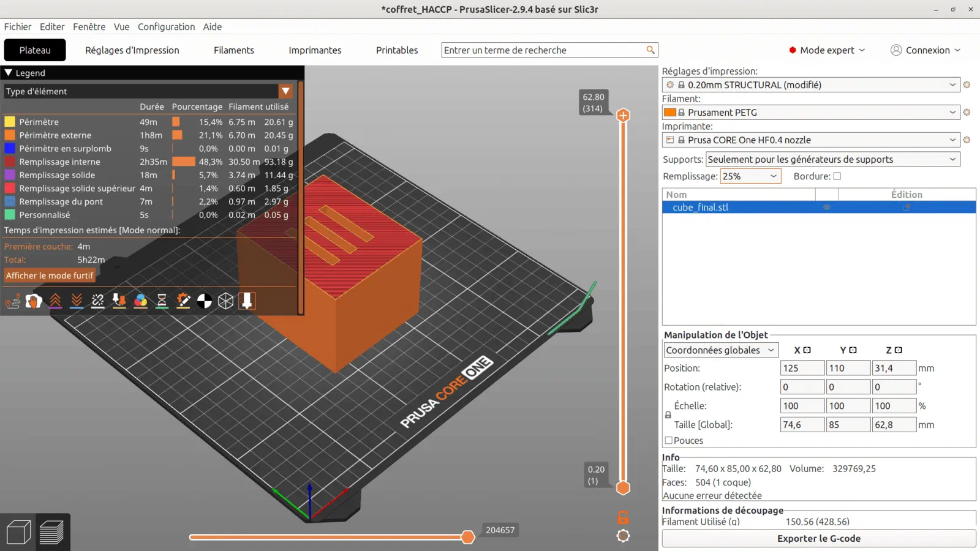Screen dimensions: 980x551
Task: Click lower vertical layer slider thumb
Action: [x=623, y=488]
